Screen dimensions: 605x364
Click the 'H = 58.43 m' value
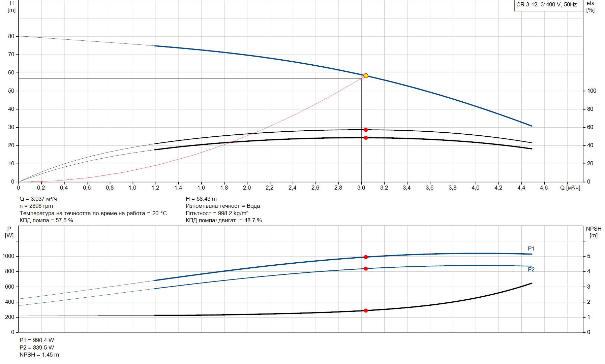point(201,199)
